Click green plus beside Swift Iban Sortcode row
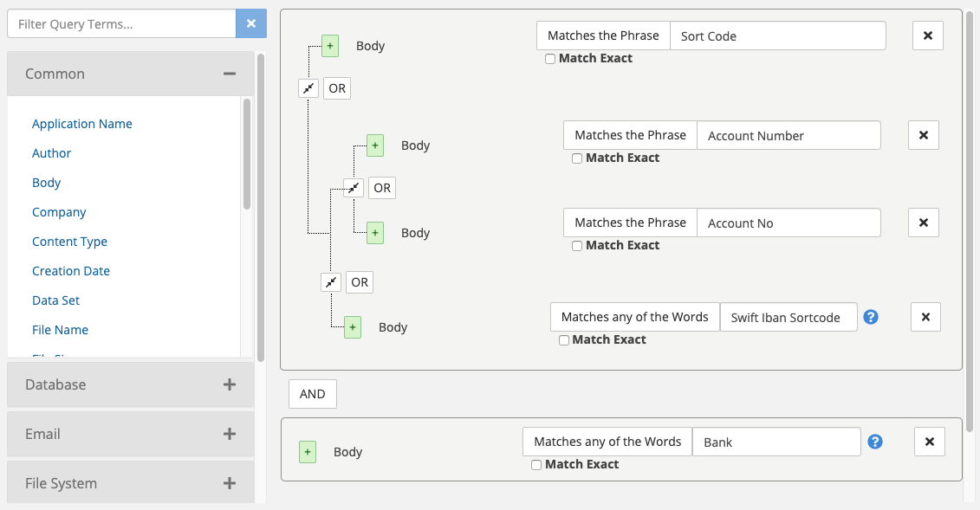Screen dimensions: 980x510 pos(353,327)
